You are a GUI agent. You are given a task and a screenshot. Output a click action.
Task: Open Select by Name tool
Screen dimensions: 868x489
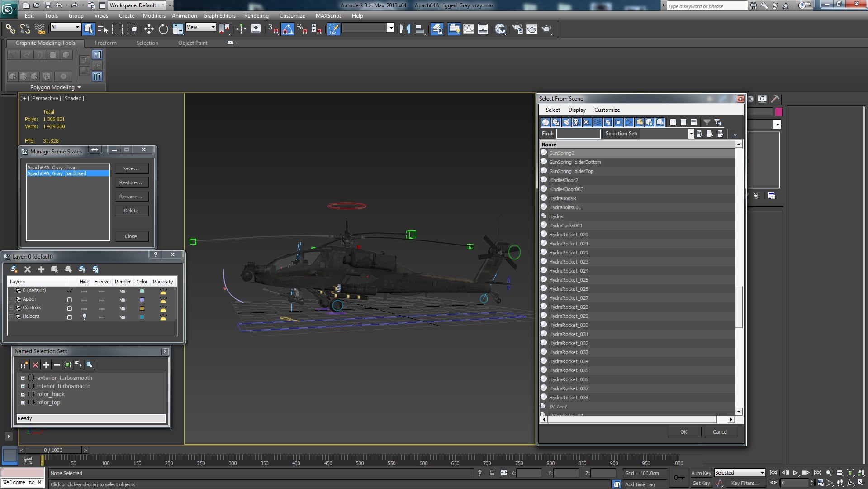[x=103, y=29]
